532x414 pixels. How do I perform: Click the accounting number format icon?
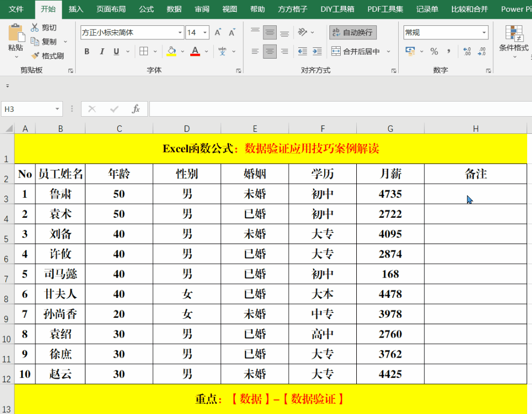(410, 52)
